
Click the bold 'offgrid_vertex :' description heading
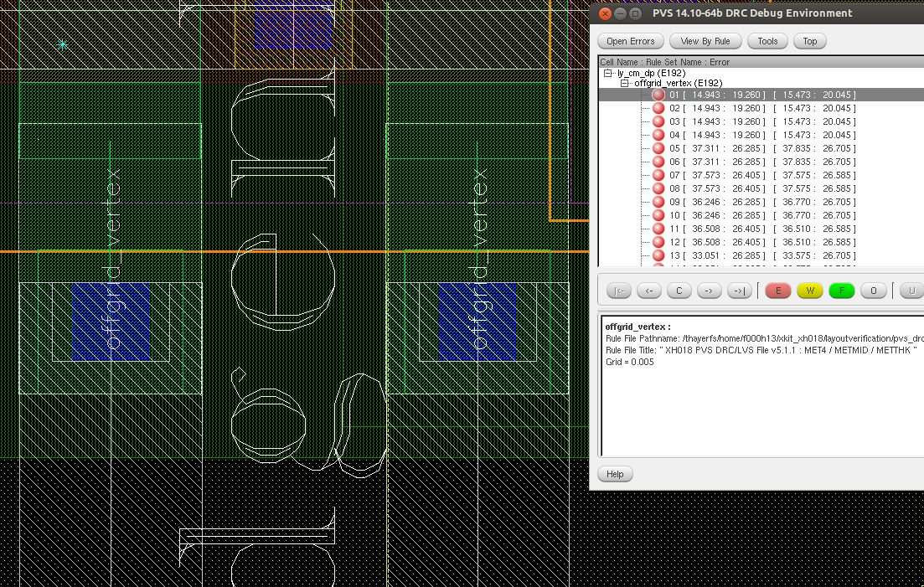(638, 327)
